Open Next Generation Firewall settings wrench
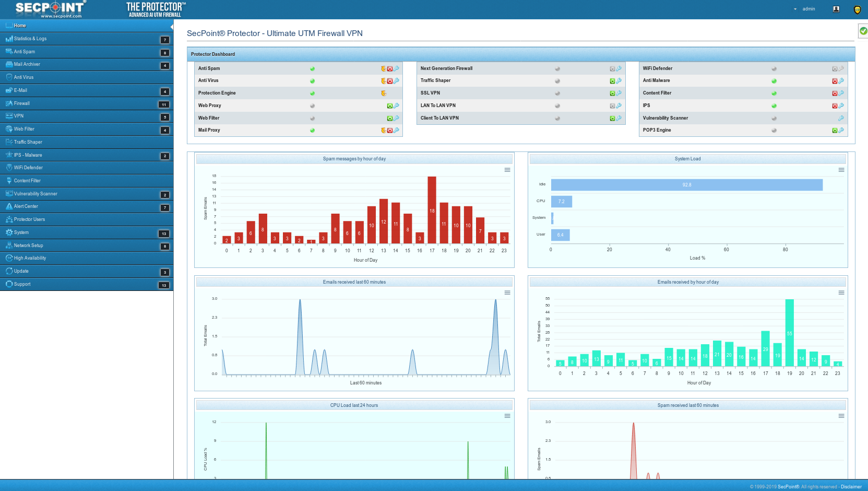 (x=619, y=68)
